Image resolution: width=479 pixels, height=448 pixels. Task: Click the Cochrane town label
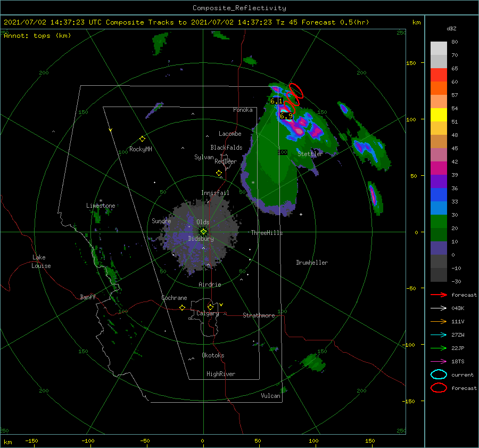click(x=174, y=298)
